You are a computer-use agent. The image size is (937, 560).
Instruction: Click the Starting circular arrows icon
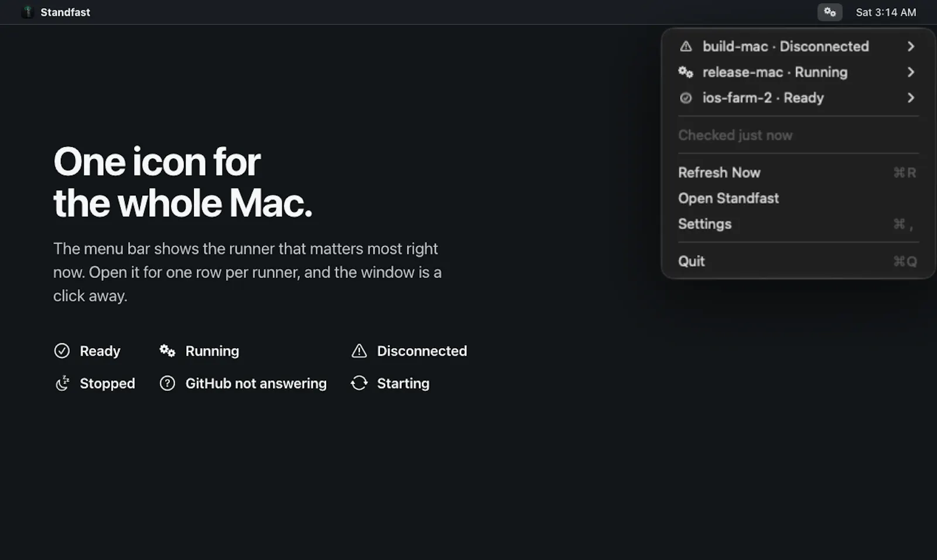(359, 383)
